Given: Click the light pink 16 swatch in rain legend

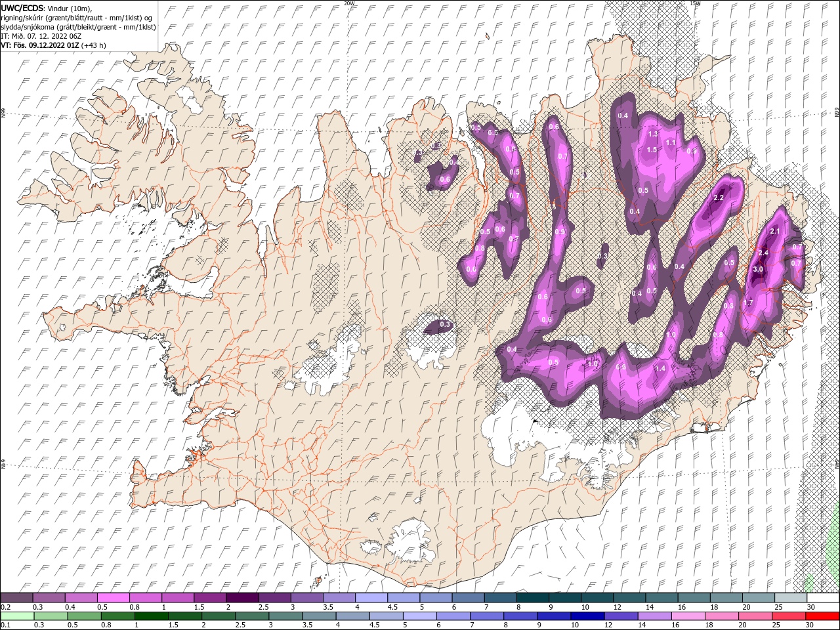Looking at the screenshot, I should click(x=688, y=616).
